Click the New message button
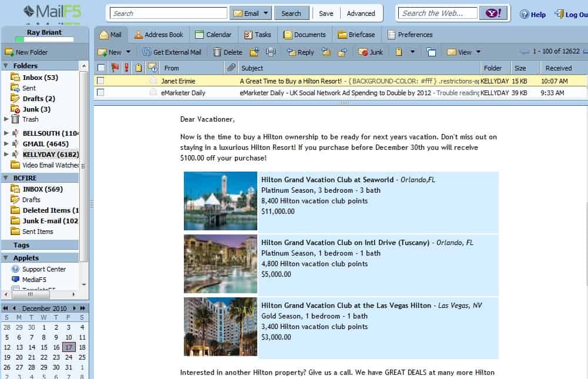The height and width of the screenshot is (379, 588). coord(109,52)
